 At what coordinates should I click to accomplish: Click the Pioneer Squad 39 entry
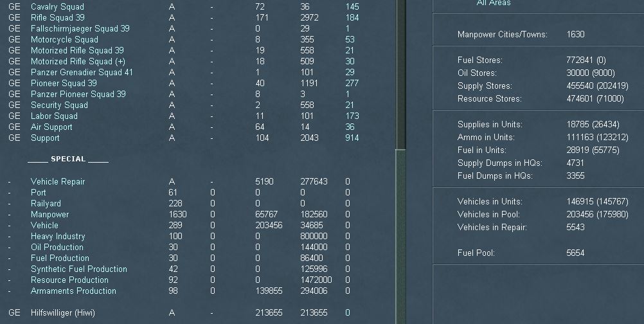(64, 83)
